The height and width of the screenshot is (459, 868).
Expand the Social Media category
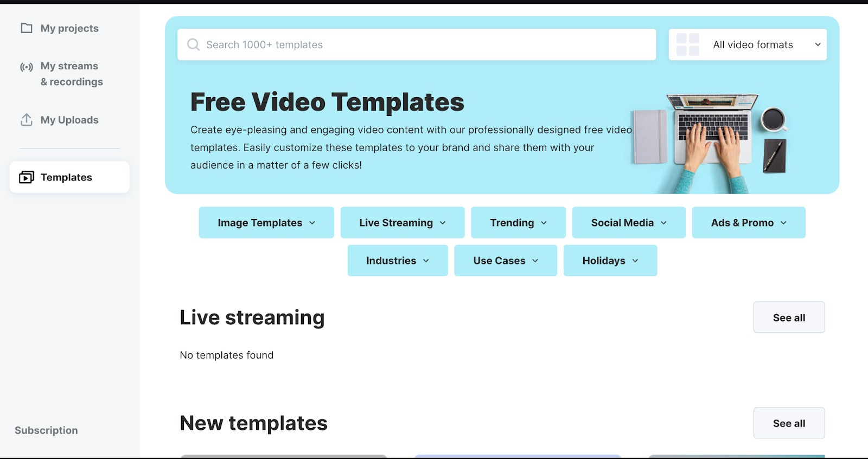[628, 223]
